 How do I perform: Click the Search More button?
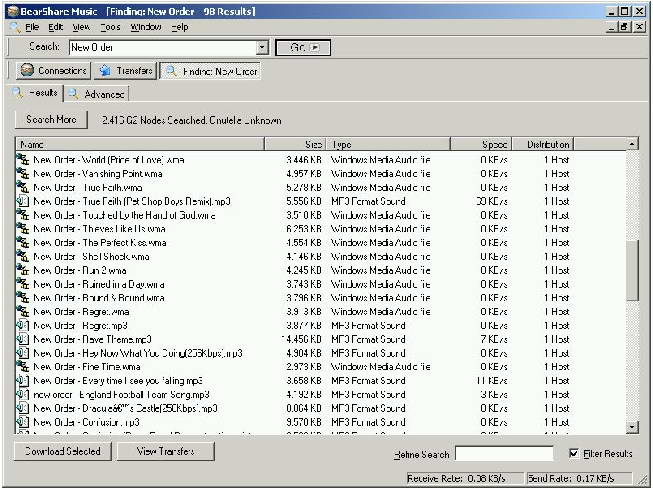(x=51, y=119)
